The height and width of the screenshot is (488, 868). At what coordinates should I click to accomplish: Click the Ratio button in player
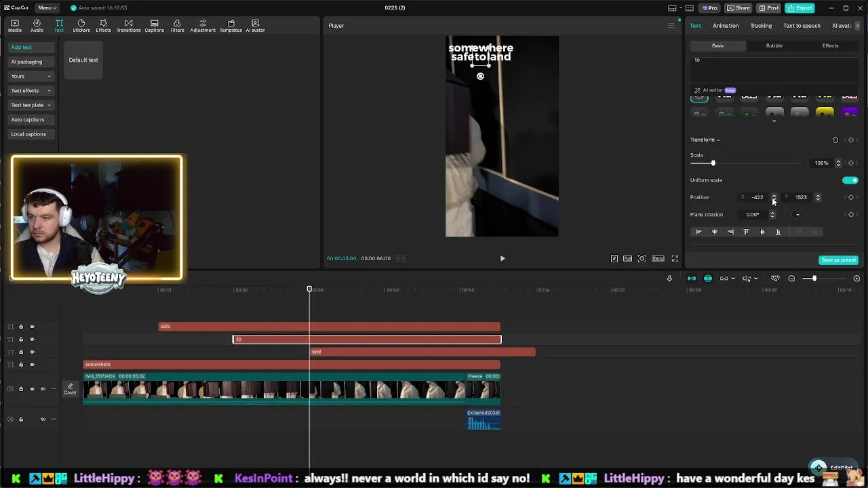658,258
